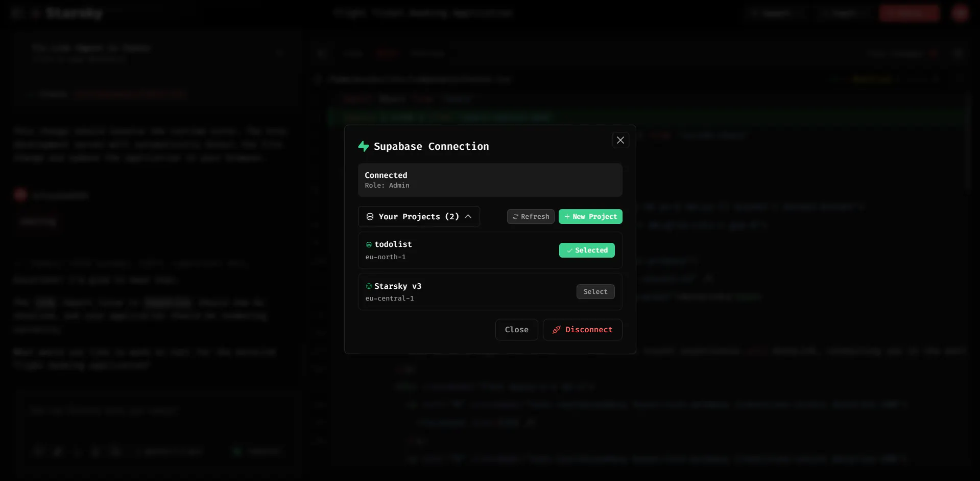Click the eu-north-1 region label
The image size is (980, 481).
[386, 257]
